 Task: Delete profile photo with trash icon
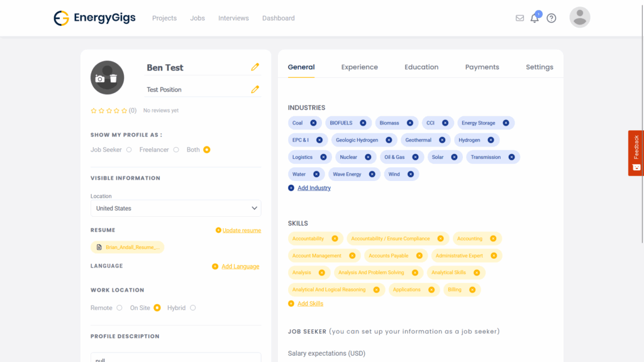point(113,79)
